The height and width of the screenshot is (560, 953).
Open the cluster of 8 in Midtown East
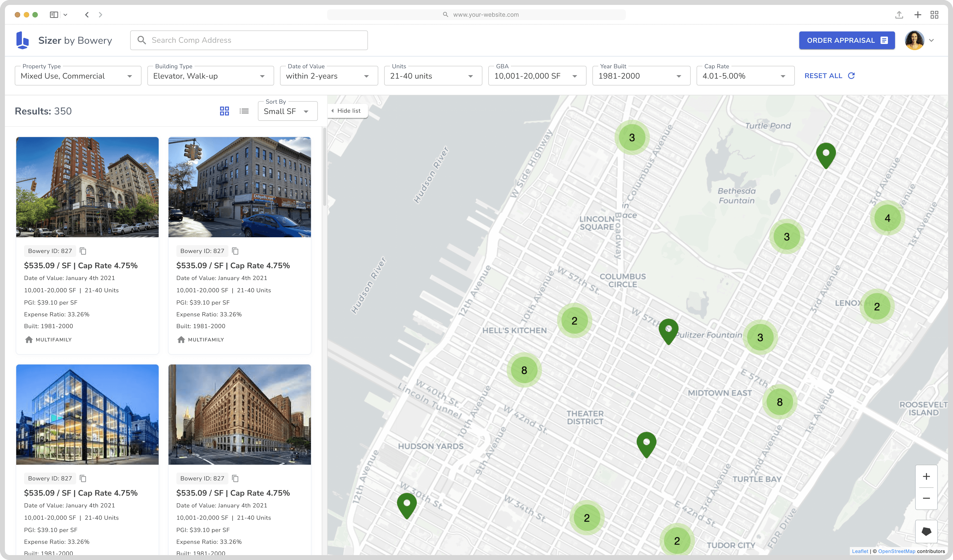click(x=779, y=402)
